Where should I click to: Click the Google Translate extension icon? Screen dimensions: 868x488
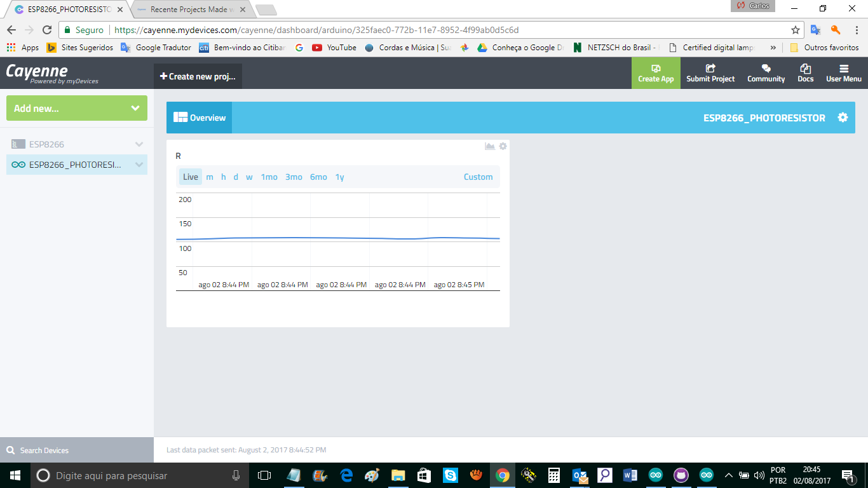tap(816, 30)
